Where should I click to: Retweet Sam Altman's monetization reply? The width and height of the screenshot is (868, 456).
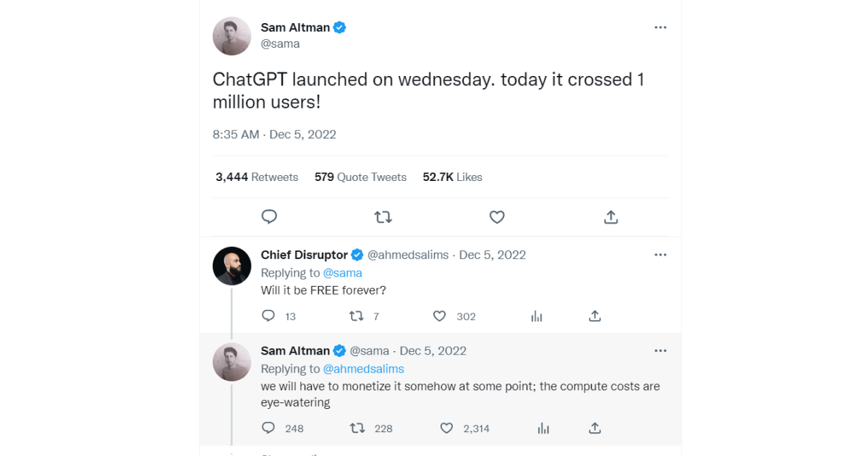pyautogui.click(x=357, y=428)
